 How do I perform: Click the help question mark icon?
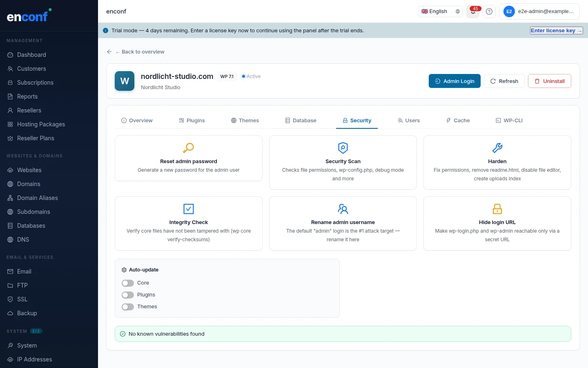pyautogui.click(x=489, y=11)
